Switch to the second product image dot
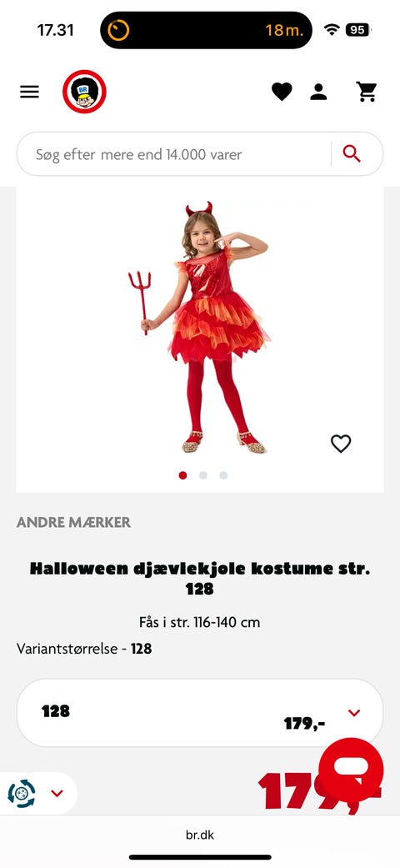The width and height of the screenshot is (400, 868). [x=203, y=475]
